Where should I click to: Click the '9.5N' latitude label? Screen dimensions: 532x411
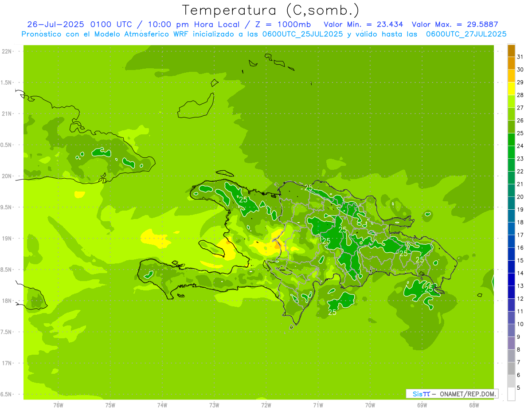pyautogui.click(x=7, y=207)
